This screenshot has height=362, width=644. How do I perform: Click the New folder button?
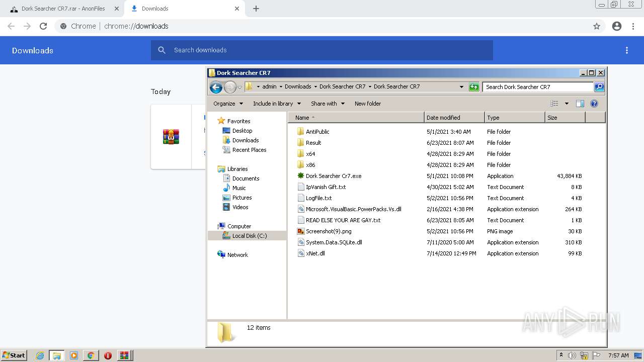tap(368, 104)
